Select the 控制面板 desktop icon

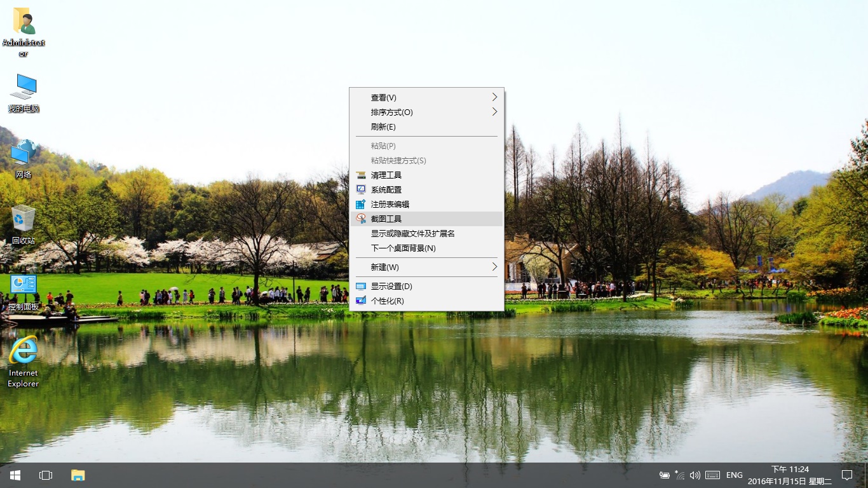24,292
